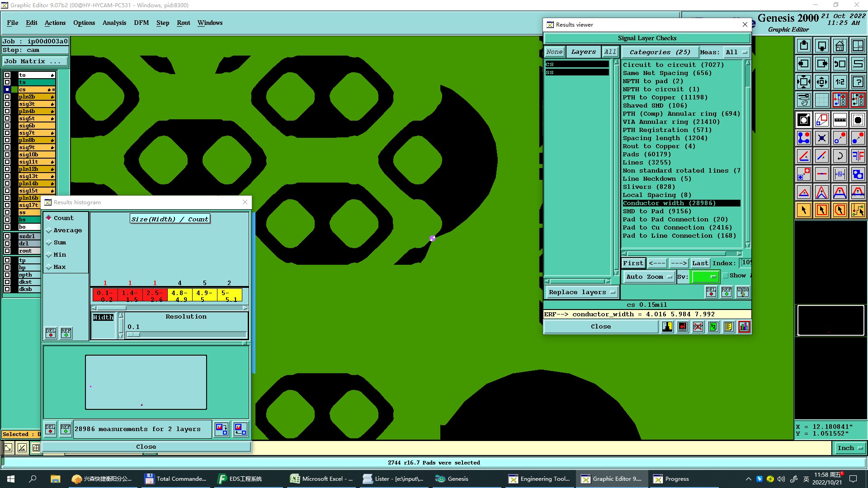Click the UNDO icon in Results viewer
Viewport: 868px width, 488px height.
(742, 292)
